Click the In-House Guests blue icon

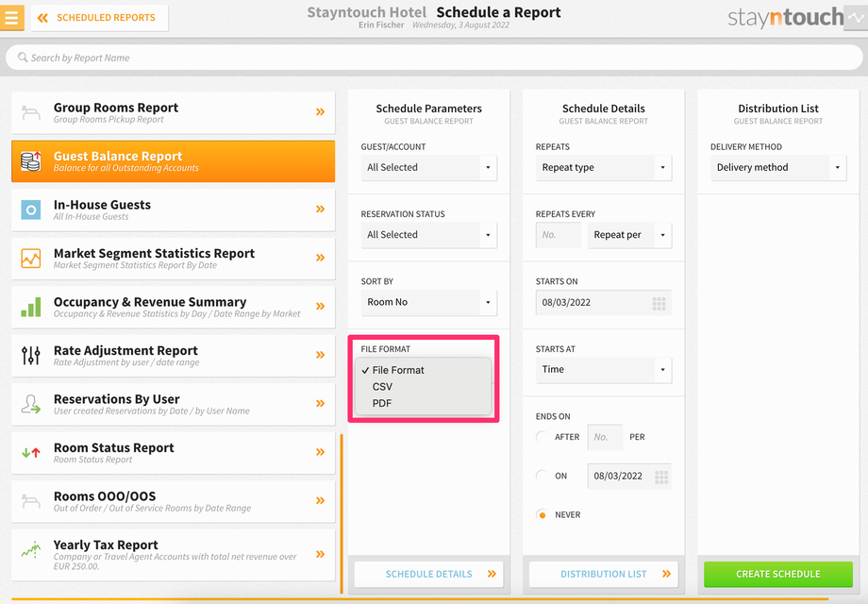click(x=31, y=210)
